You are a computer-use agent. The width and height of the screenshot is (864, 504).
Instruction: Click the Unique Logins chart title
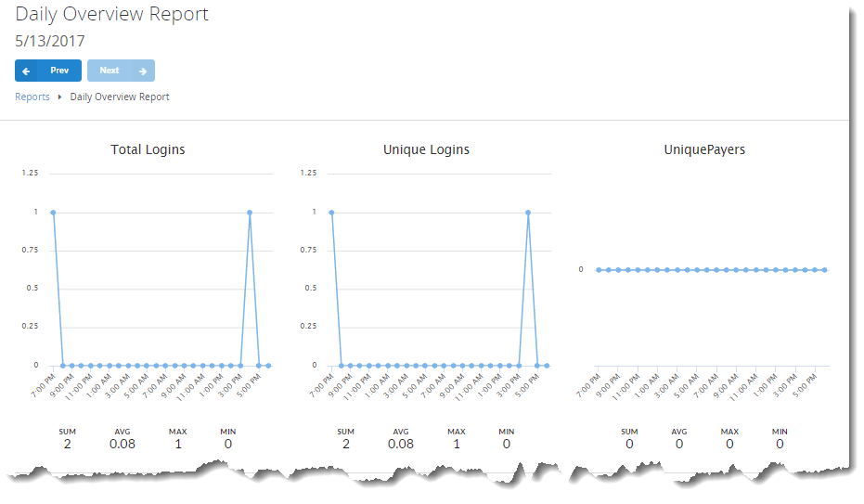[426, 149]
